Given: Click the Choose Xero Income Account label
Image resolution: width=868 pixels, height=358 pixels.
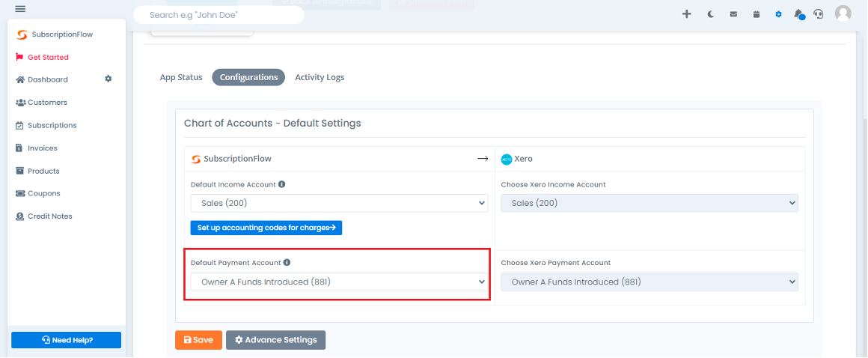Looking at the screenshot, I should pos(553,184).
